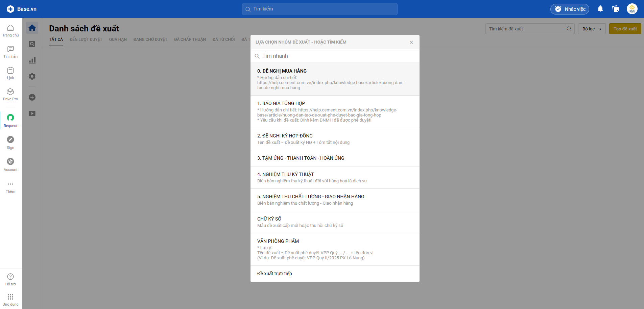
Task: Open Drive Pro from left sidebar
Action: tap(10, 94)
